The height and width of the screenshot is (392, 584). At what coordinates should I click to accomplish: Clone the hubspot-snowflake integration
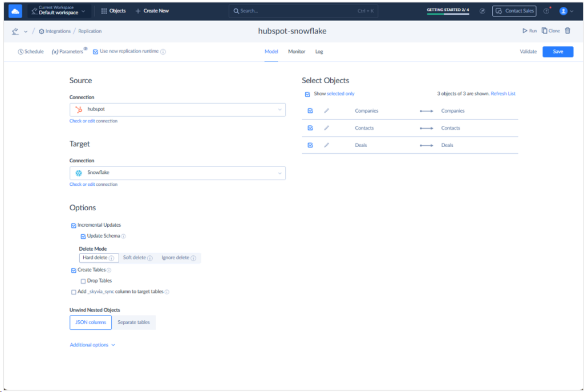550,31
